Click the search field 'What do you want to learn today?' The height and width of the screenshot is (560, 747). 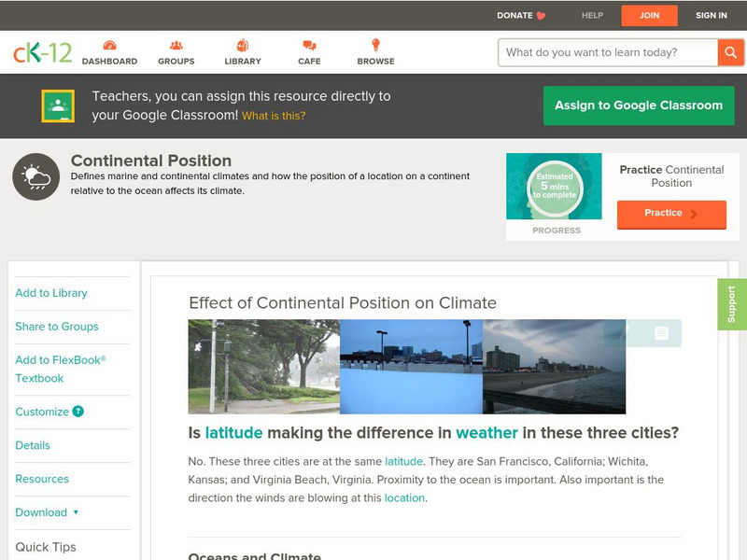(x=608, y=52)
